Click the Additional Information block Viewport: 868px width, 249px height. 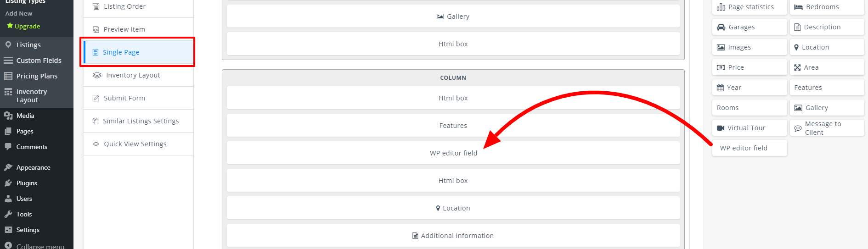tap(453, 235)
